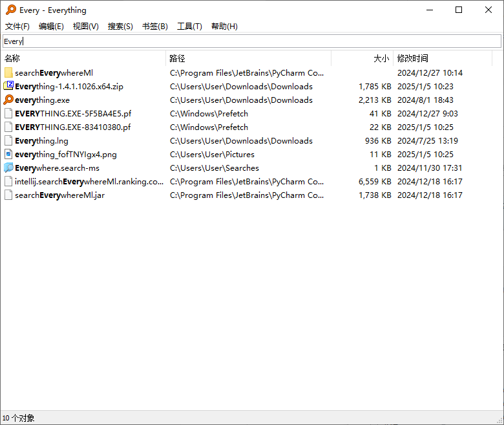The height and width of the screenshot is (425, 504).
Task: Open the 工具(T) menu
Action: click(189, 27)
